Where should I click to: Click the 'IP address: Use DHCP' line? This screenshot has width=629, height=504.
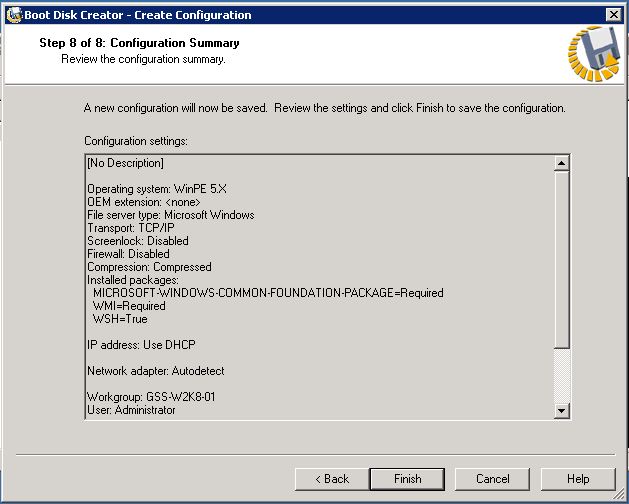141,345
